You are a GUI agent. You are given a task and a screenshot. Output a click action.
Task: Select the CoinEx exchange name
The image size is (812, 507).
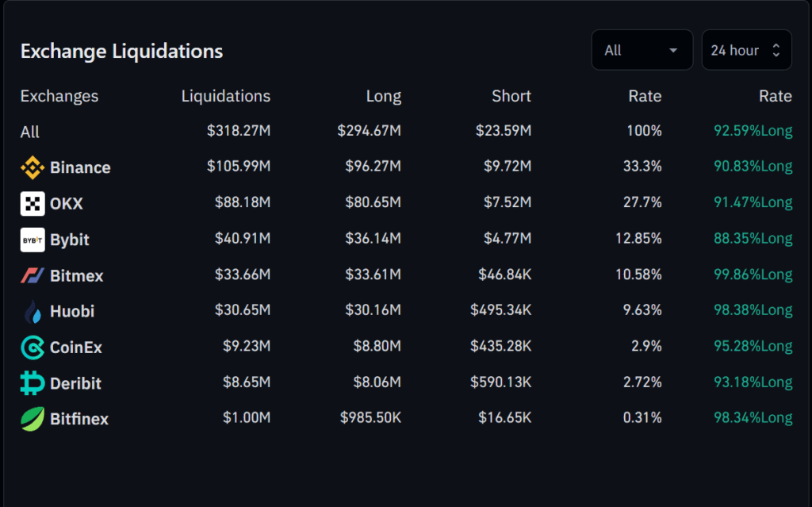point(75,348)
